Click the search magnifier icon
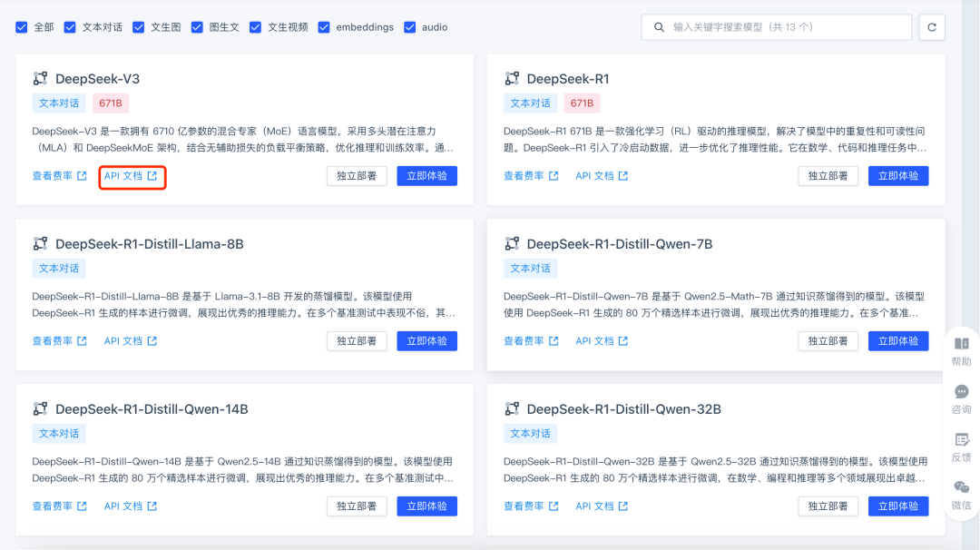 point(659,27)
